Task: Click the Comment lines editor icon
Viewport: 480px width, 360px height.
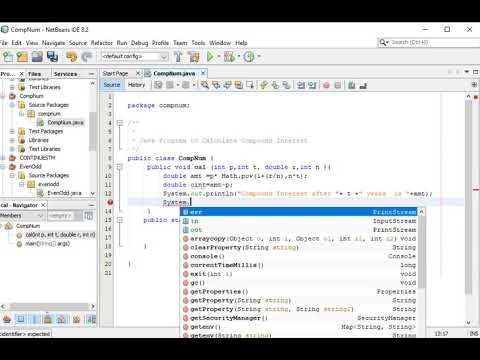Action: tap(352, 85)
